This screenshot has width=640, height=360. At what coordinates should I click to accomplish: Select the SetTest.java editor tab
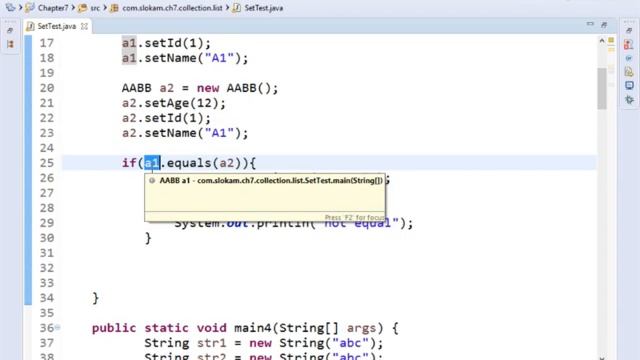57,26
